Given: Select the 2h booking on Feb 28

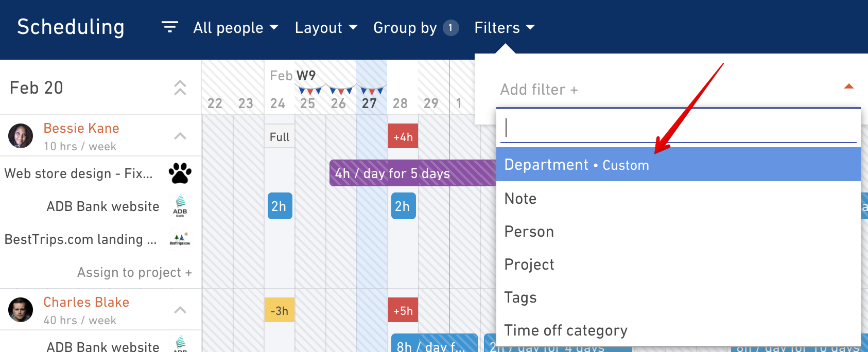Looking at the screenshot, I should click(x=404, y=206).
